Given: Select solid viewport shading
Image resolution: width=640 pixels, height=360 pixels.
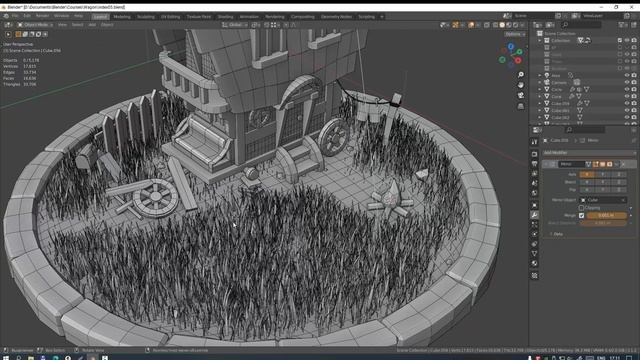Looking at the screenshot, I should coord(502,25).
